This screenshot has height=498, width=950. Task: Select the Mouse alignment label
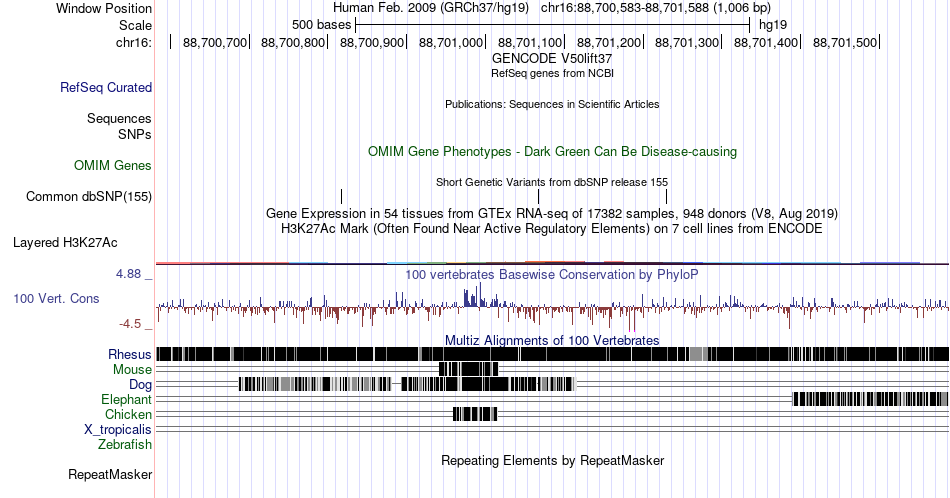(132, 370)
